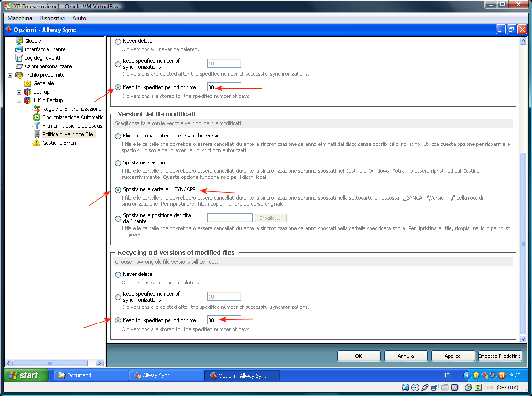The height and width of the screenshot is (396, 532).
Task: Click the scroll down arrow of options panel
Action: point(523,339)
